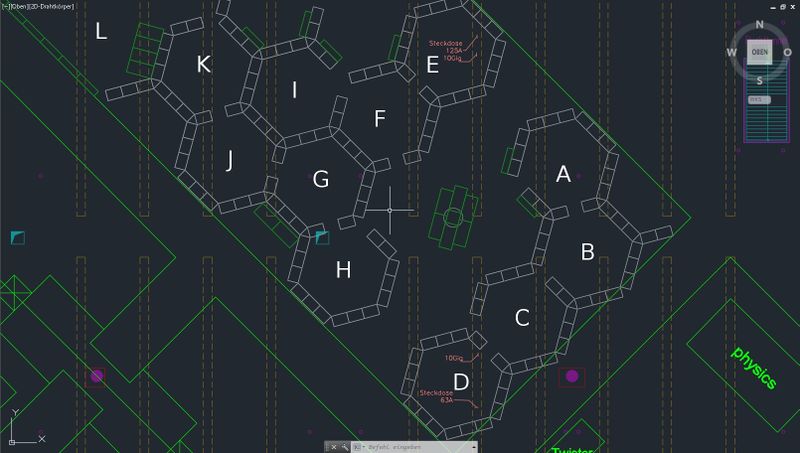
Task: Click the ViewCube east compass letter O
Action: [x=788, y=53]
